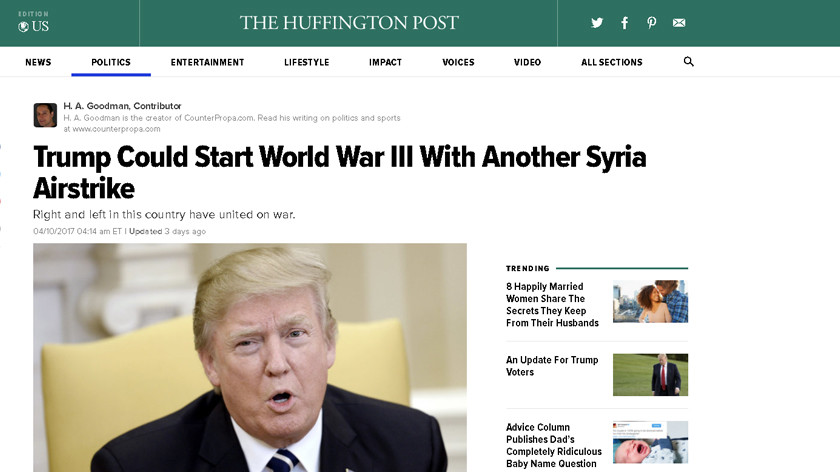Image resolution: width=840 pixels, height=472 pixels.
Task: Share the article via the Twitter icon
Action: 597,23
